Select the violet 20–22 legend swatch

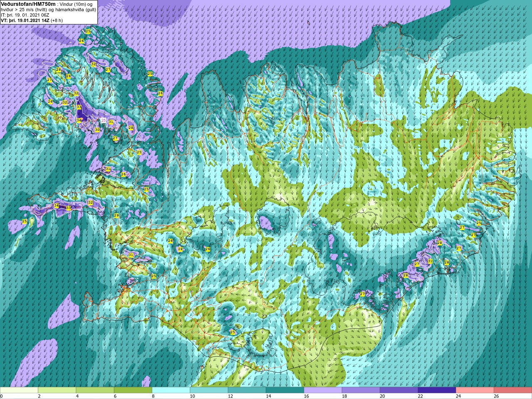coord(399,390)
